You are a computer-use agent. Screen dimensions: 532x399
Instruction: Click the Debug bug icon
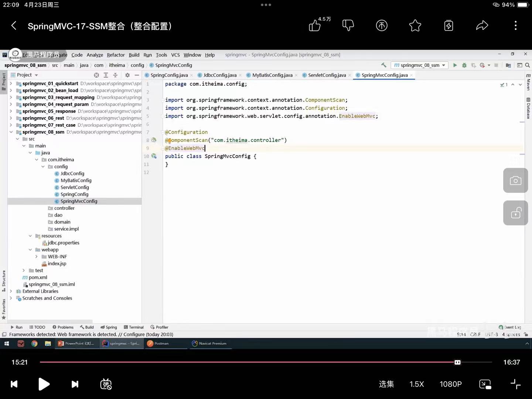pos(464,65)
